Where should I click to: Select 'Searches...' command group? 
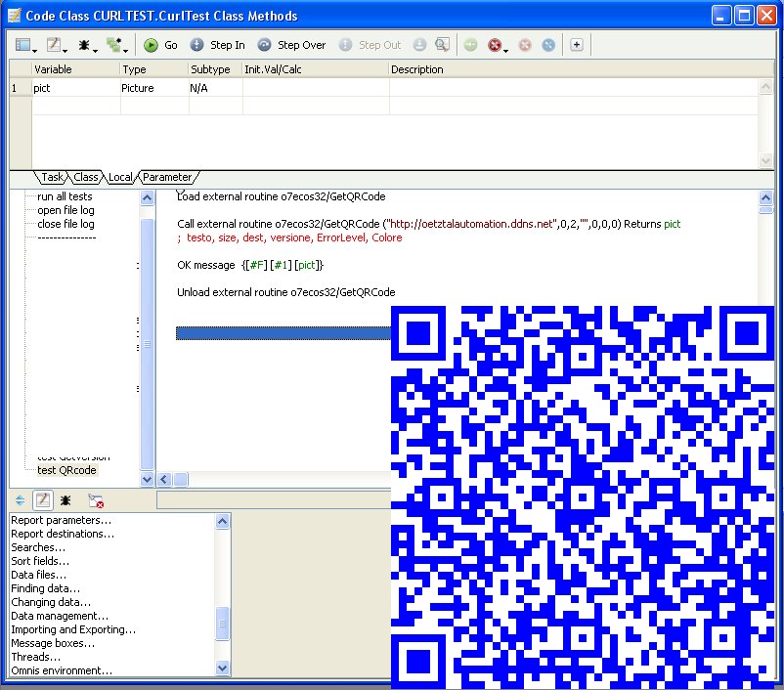38,547
